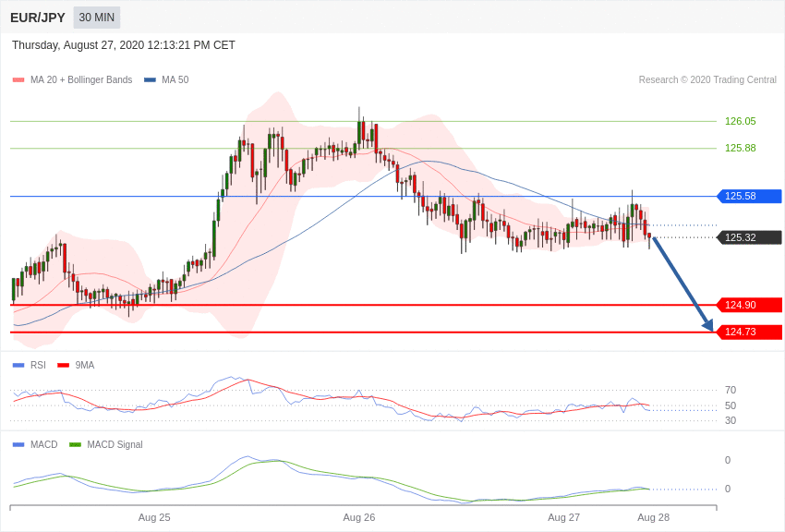785x532 pixels.
Task: Click the 125.88 resistance level label
Action: click(740, 148)
